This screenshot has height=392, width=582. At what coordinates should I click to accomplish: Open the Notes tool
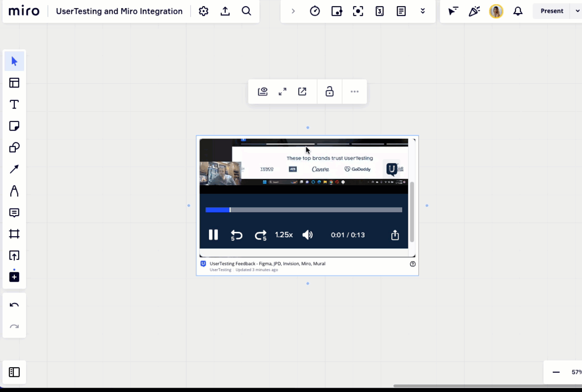pos(401,11)
